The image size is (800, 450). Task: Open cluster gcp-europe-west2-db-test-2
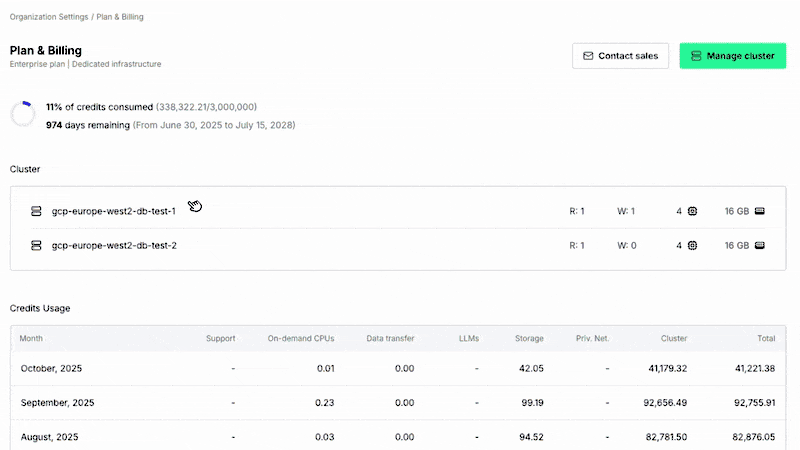[x=113, y=245]
